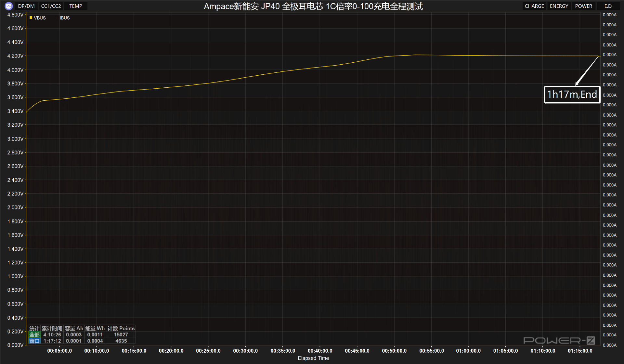Screen dimensions: 624x364
Task: Click capacity value 0.0003
Action: click(74, 334)
